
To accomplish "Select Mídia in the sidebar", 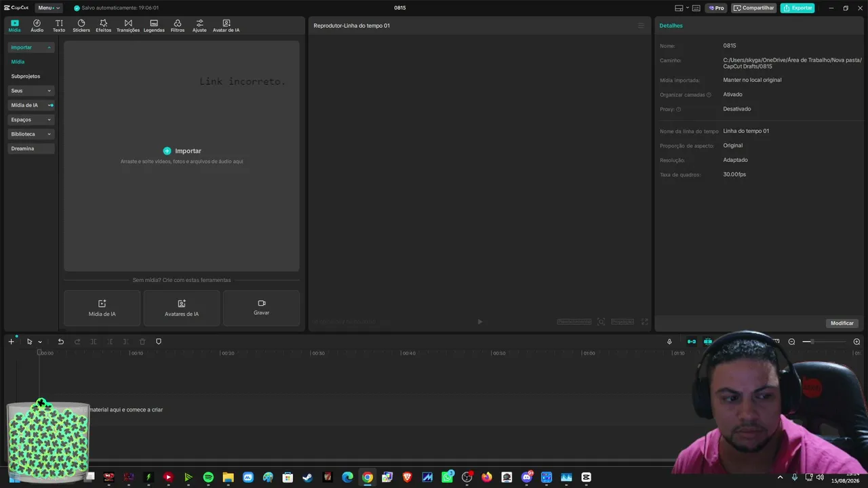I will (18, 62).
